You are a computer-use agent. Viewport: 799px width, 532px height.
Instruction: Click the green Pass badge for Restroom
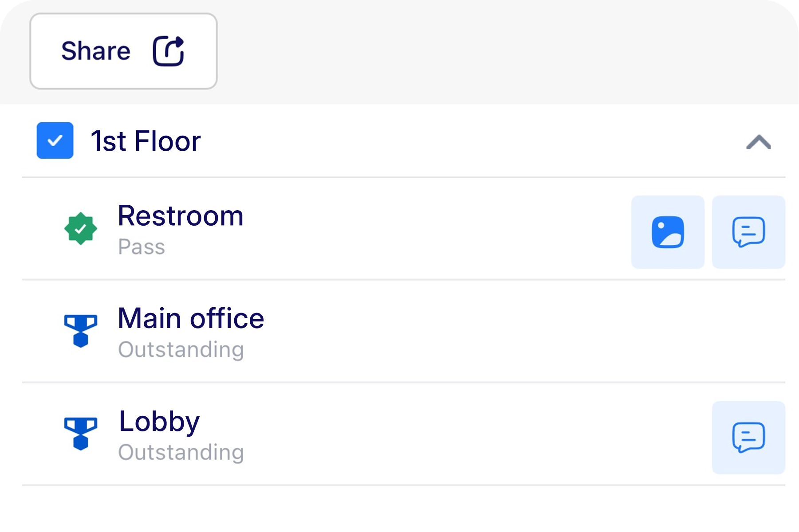click(81, 229)
